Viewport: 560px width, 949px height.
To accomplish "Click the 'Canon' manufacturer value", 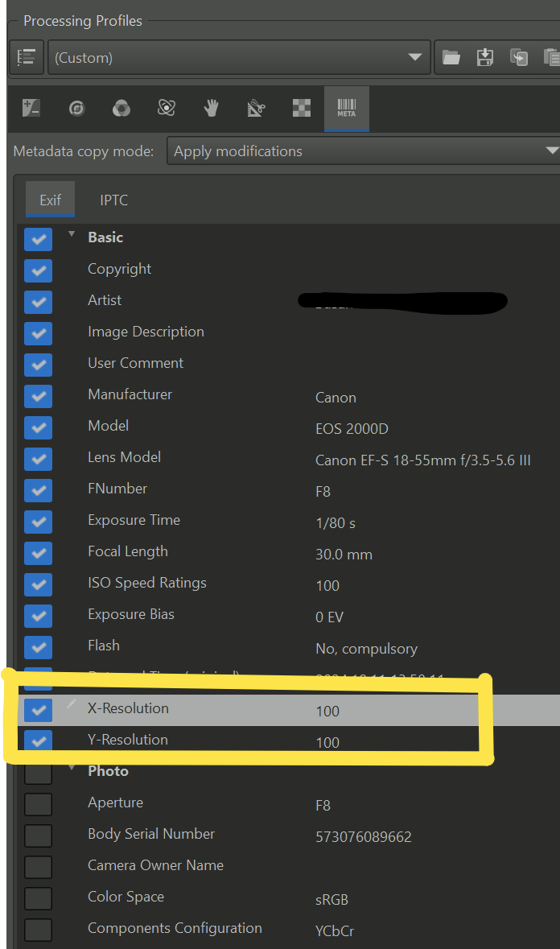I will [x=336, y=398].
